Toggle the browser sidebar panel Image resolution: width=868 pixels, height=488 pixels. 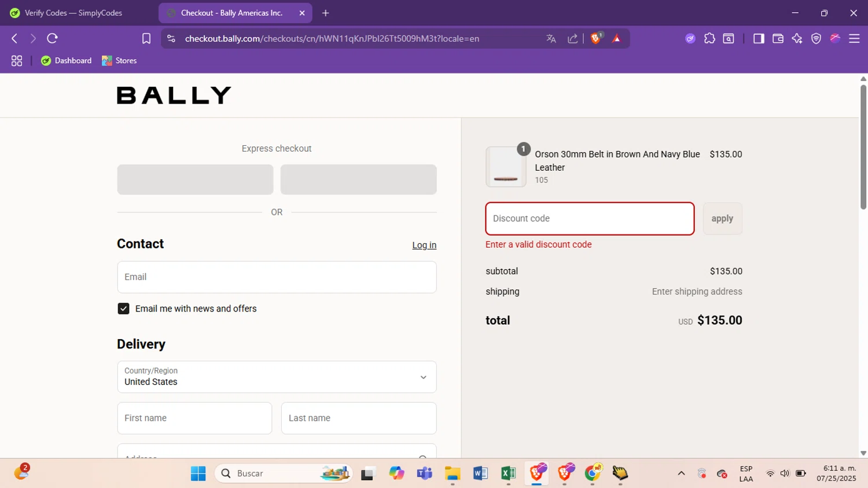(759, 38)
